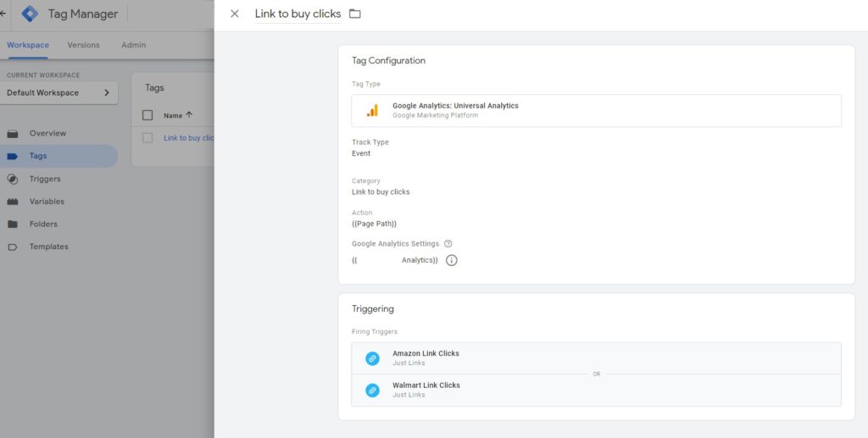Viewport: 868px width, 438px height.
Task: Click the Tag Manager logo icon
Action: (30, 14)
